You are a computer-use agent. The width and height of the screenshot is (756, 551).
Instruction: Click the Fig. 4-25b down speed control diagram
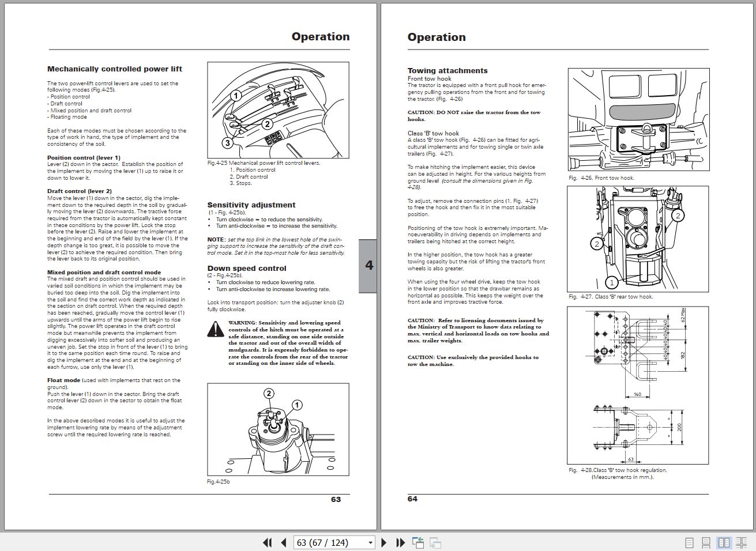278,429
